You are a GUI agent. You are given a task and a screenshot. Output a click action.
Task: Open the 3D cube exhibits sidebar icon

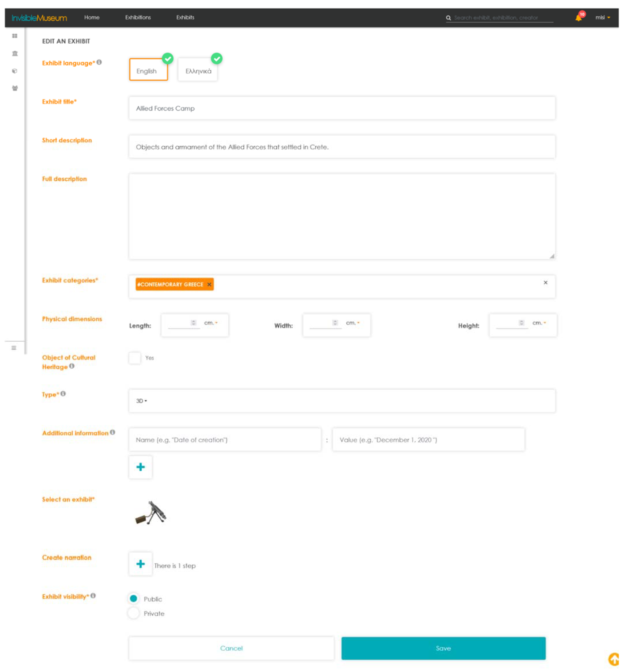(15, 71)
